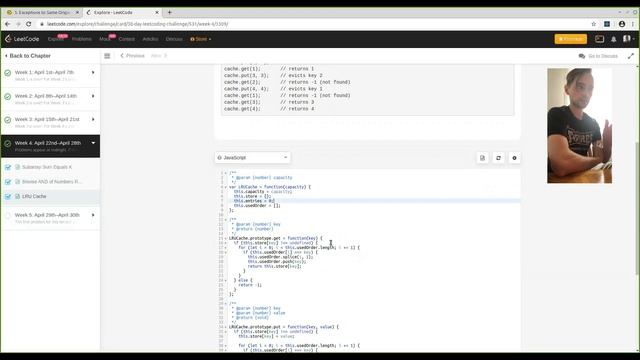Click Week 5 empty status circle

point(7,216)
